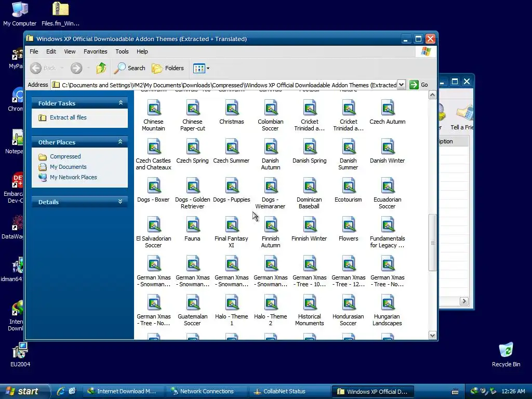Screen dimensions: 532x399
Task: Switch to Internet Download Manager taskbar button
Action: coord(123,392)
